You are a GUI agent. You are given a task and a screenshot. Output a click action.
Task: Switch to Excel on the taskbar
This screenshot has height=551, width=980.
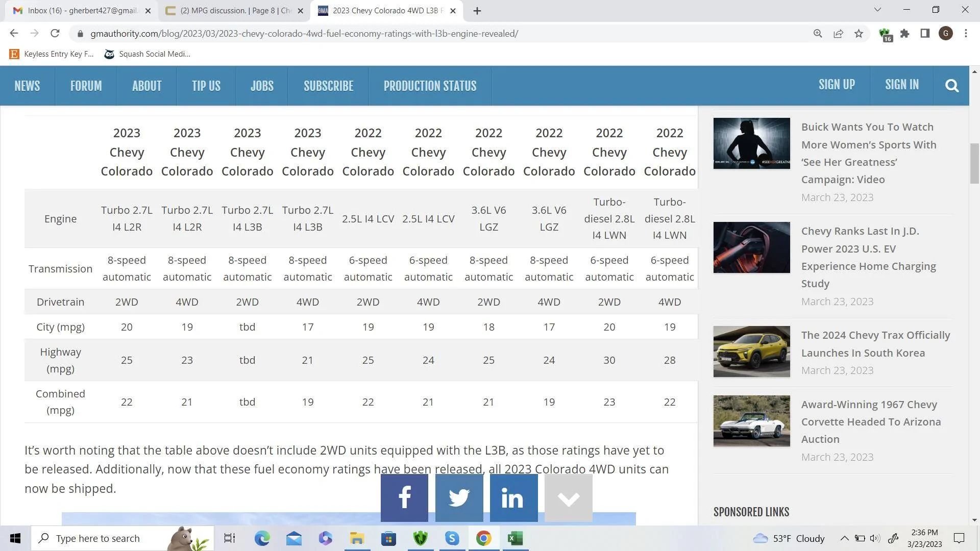[515, 538]
